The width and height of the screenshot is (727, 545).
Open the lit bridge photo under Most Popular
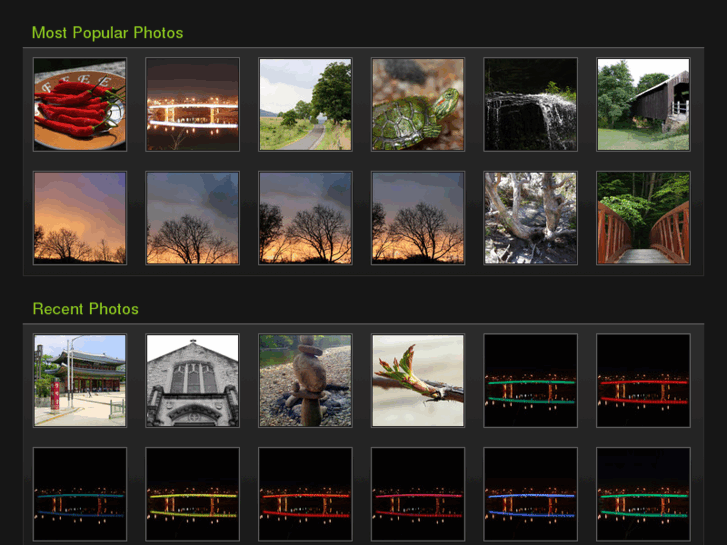192,104
